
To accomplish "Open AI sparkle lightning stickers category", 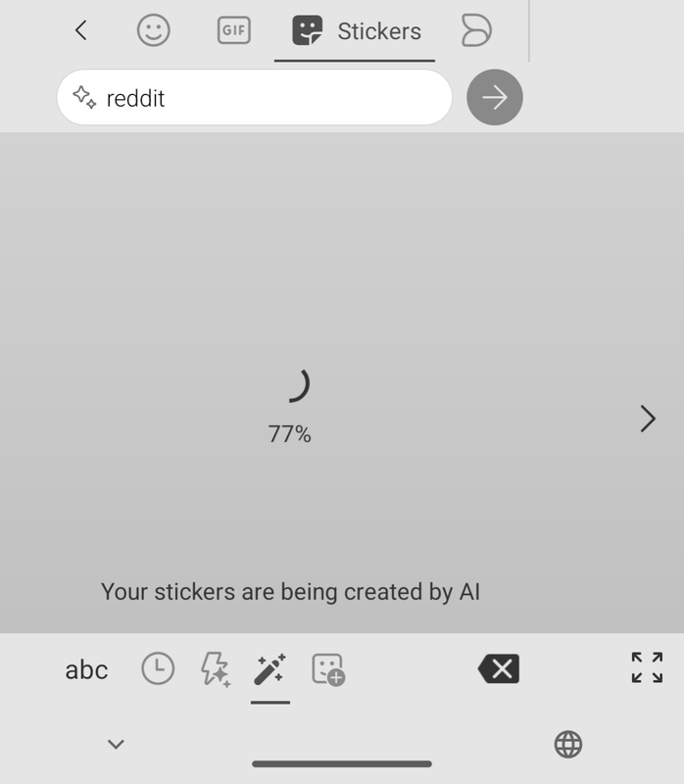I will [216, 669].
